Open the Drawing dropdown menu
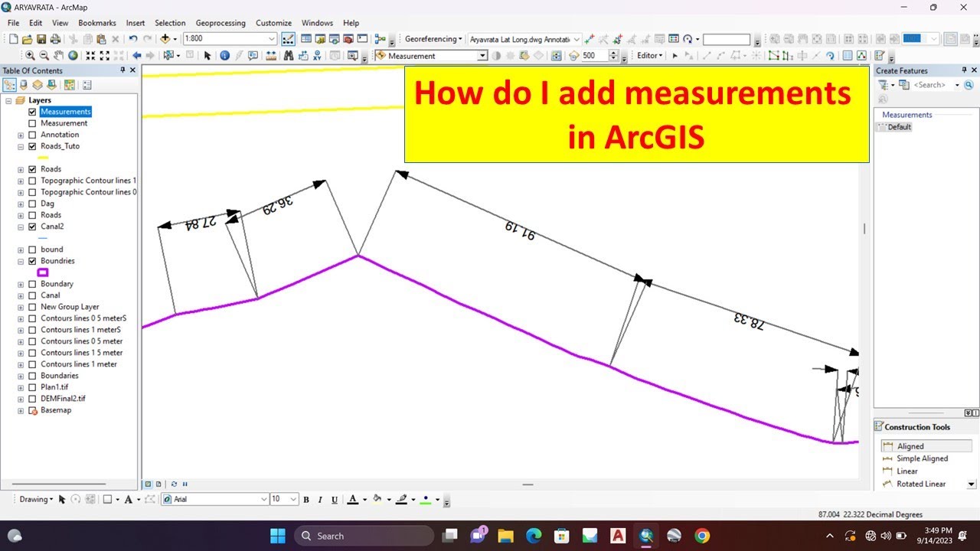 (x=35, y=499)
